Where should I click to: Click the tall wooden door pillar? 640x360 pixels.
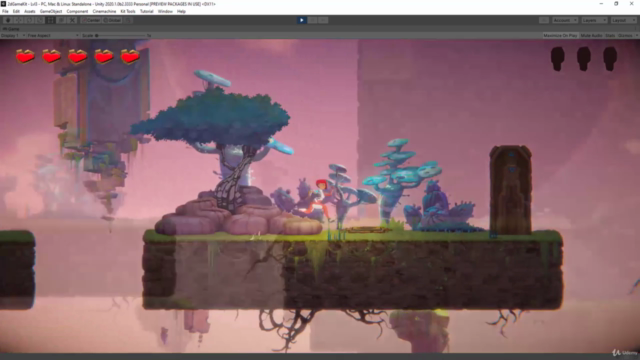tap(510, 190)
